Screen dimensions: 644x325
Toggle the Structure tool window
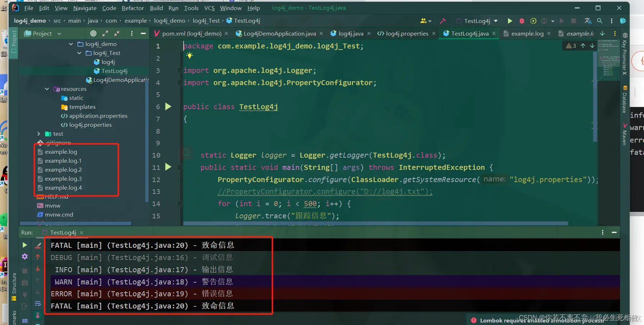pos(14,286)
